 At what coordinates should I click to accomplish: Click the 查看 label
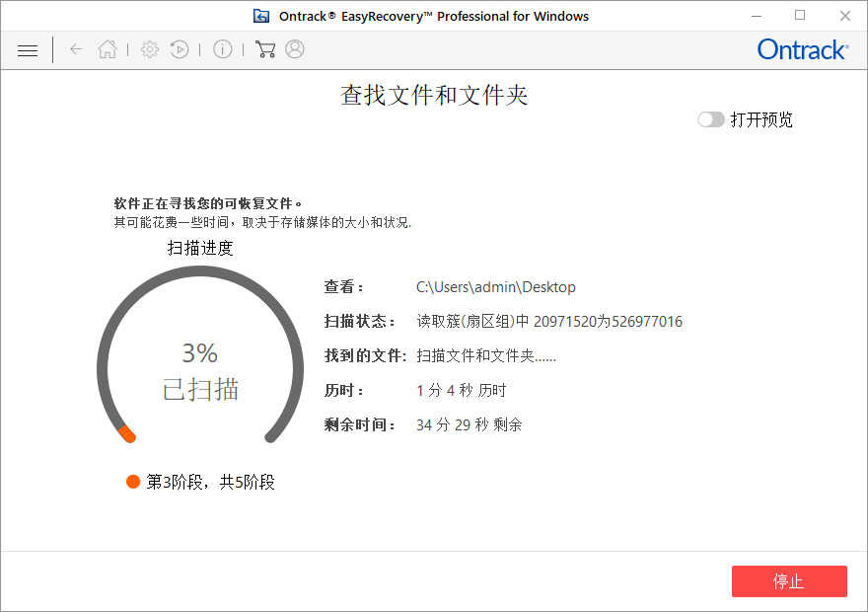coord(344,287)
